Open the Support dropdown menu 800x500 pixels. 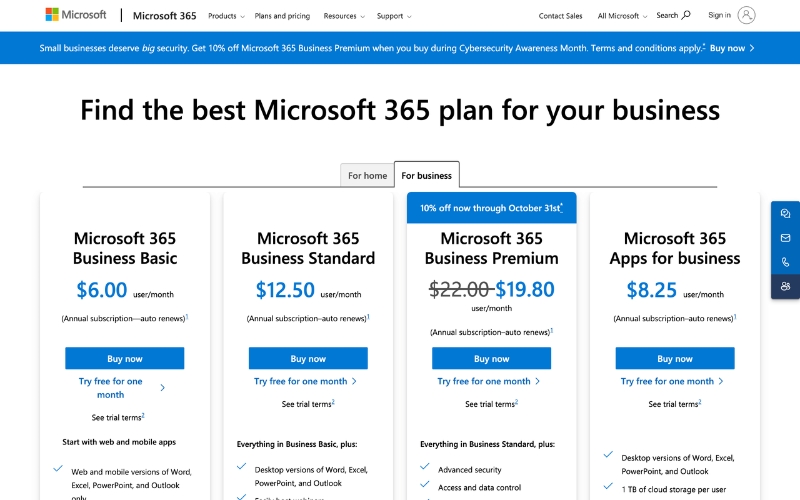(x=394, y=16)
